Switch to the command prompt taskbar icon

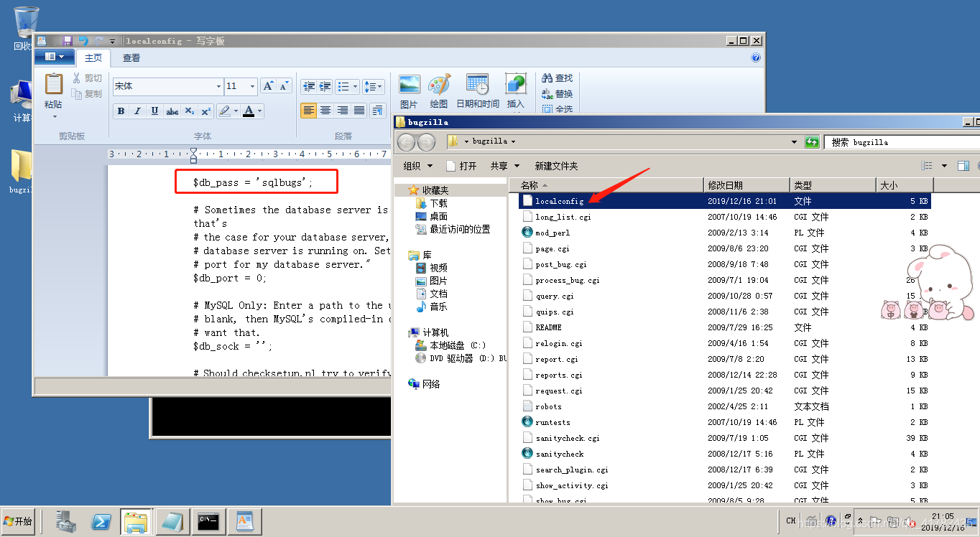(x=209, y=521)
